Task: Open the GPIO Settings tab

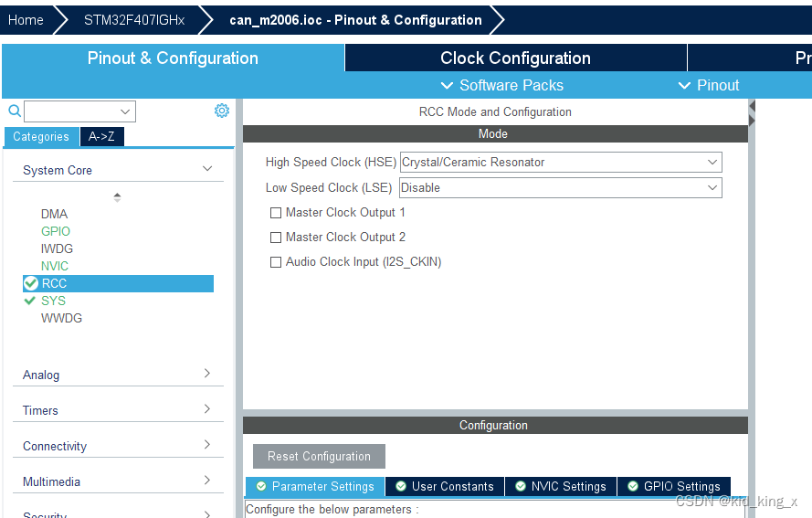Action: coord(674,486)
